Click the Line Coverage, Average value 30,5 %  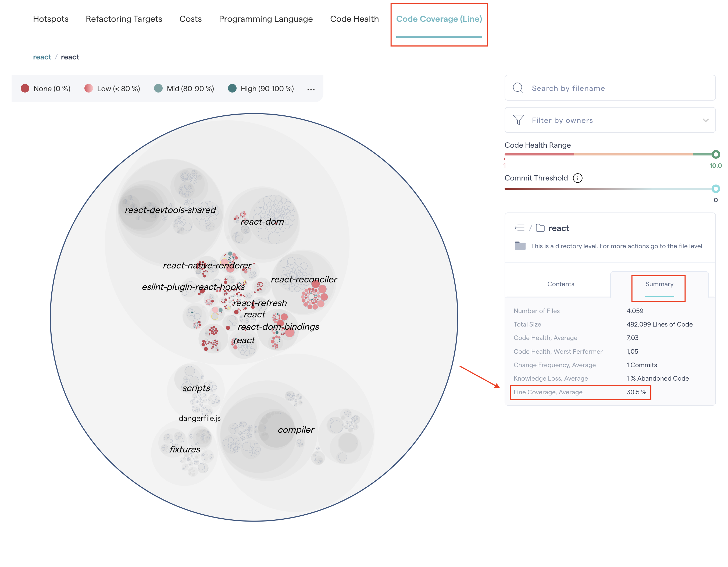point(636,392)
